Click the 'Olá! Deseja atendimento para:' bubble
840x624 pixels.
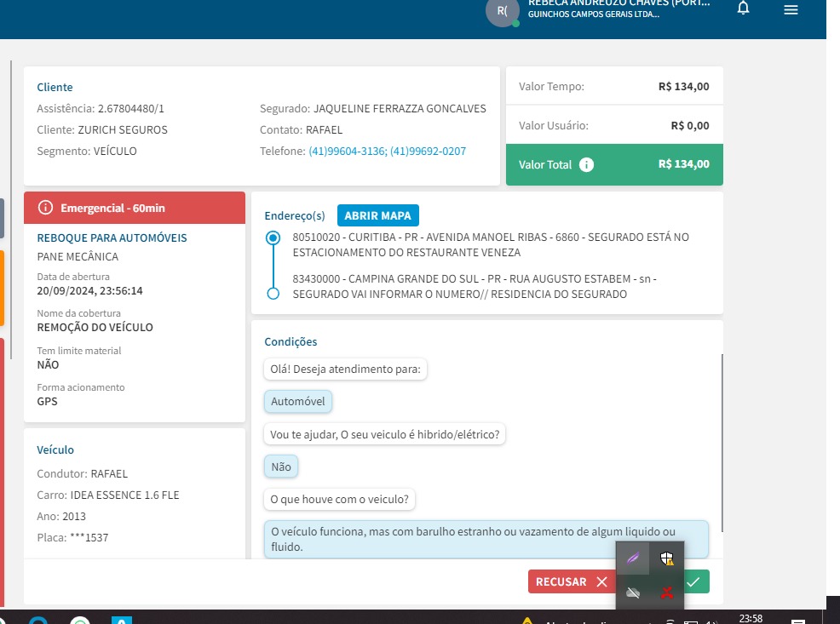tap(345, 369)
